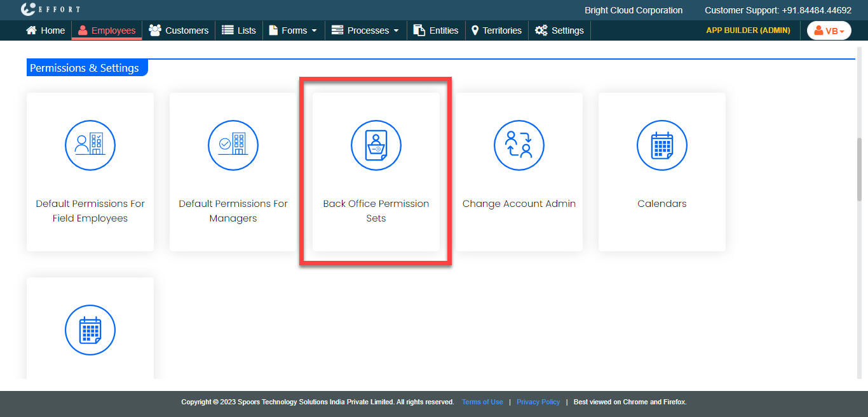Click the calendar icon in the second row
This screenshot has width=868, height=417.
[90, 331]
